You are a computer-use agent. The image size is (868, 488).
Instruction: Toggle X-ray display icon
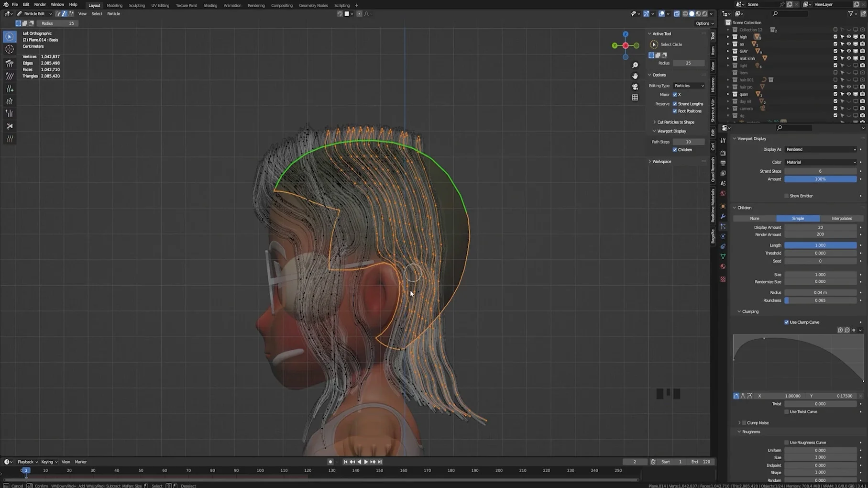[x=677, y=14]
